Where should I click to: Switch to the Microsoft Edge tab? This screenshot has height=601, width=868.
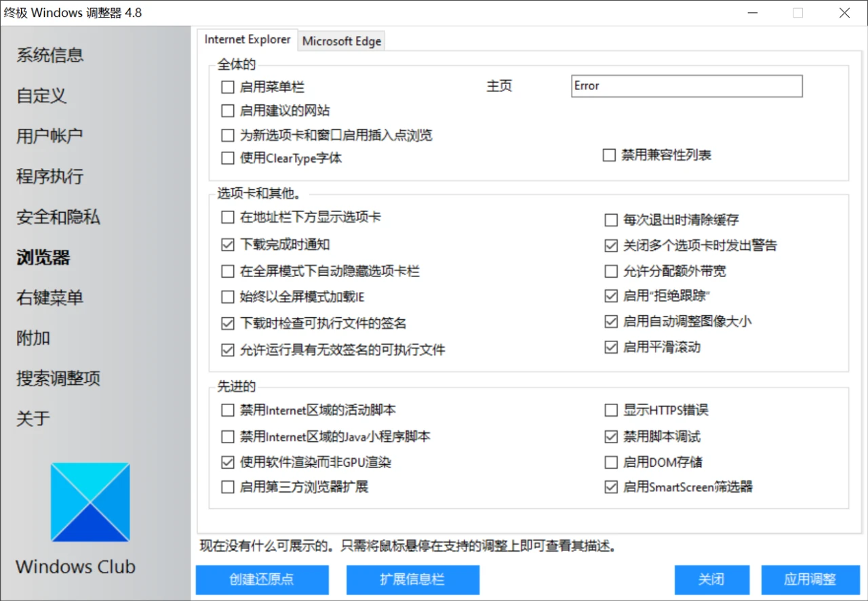342,41
